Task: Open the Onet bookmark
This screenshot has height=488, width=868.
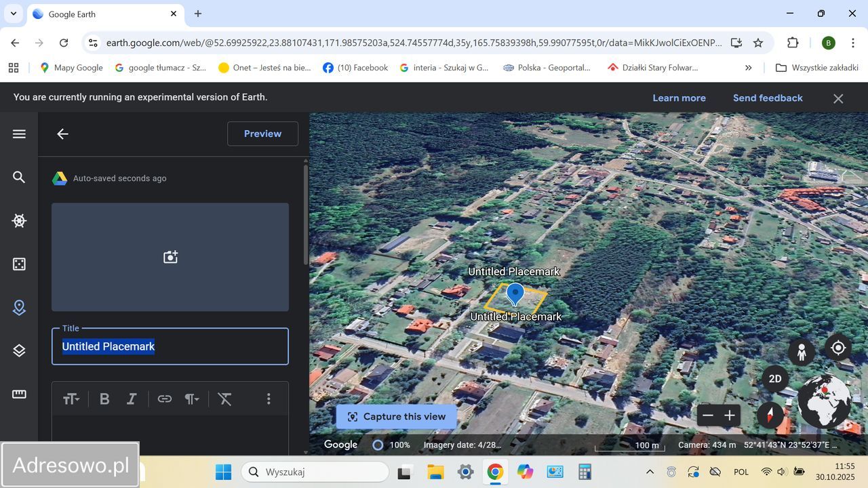Action: (264, 68)
